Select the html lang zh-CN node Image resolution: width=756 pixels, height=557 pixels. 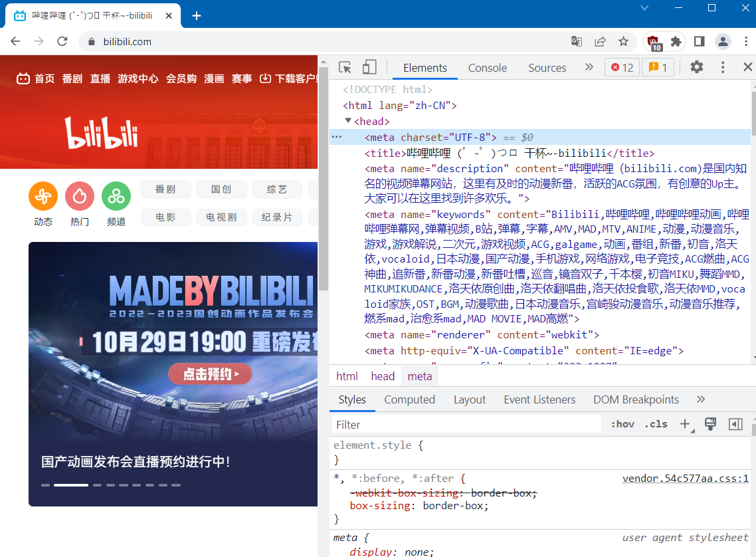pos(400,105)
